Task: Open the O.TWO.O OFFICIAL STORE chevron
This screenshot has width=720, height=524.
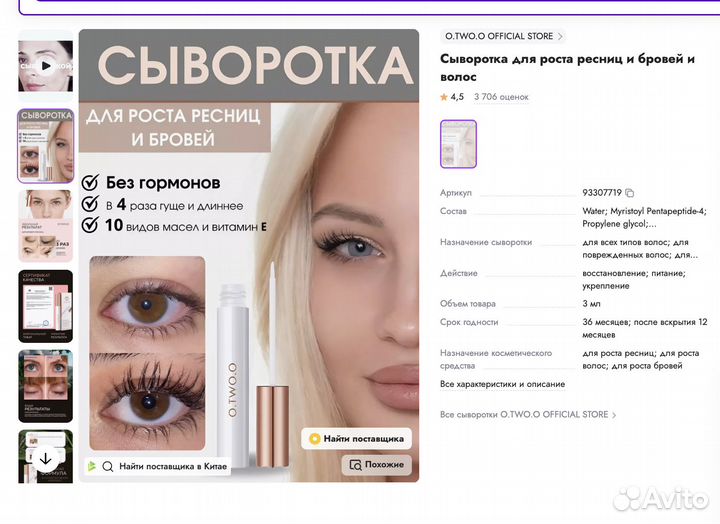Action: coord(560,36)
